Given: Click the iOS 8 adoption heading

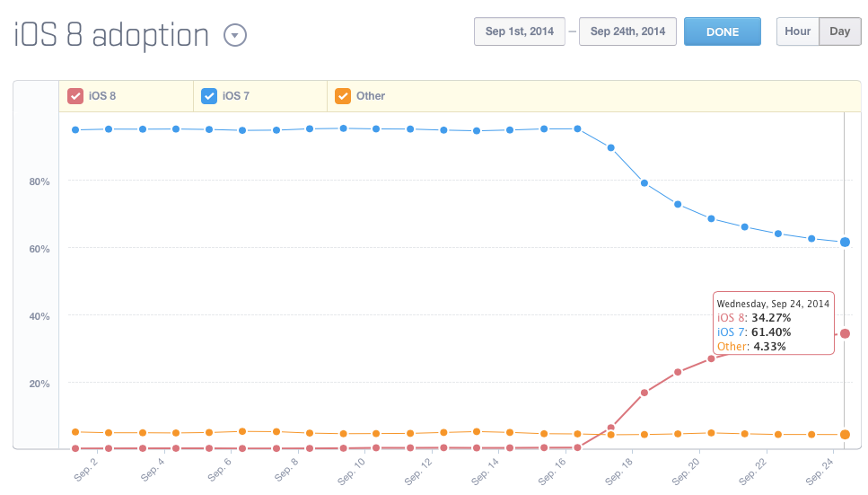Looking at the screenshot, I should 110,35.
